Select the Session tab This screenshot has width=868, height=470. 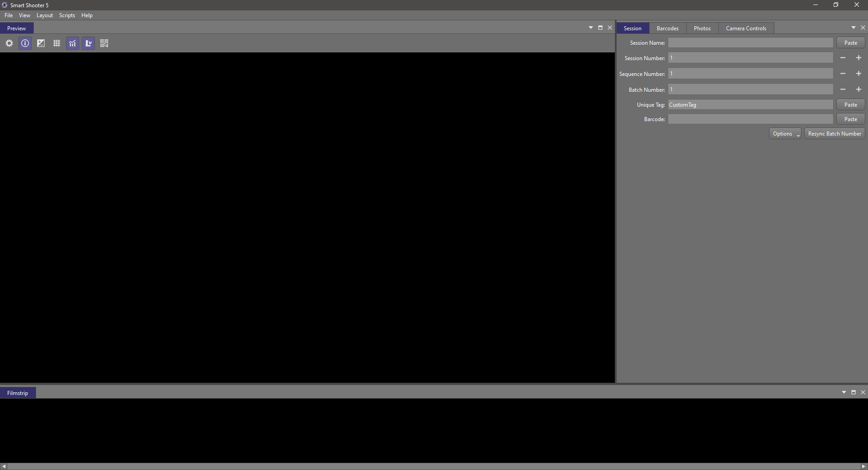(x=632, y=28)
